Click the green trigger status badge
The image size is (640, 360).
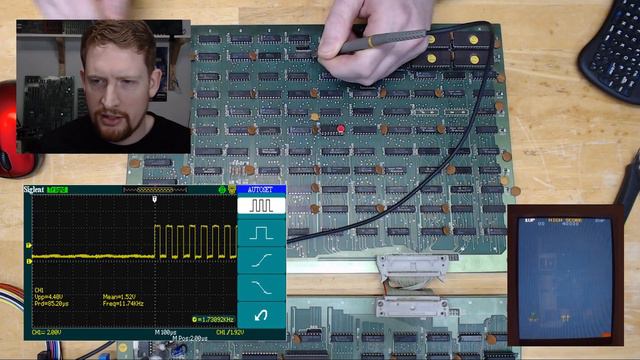click(57, 190)
